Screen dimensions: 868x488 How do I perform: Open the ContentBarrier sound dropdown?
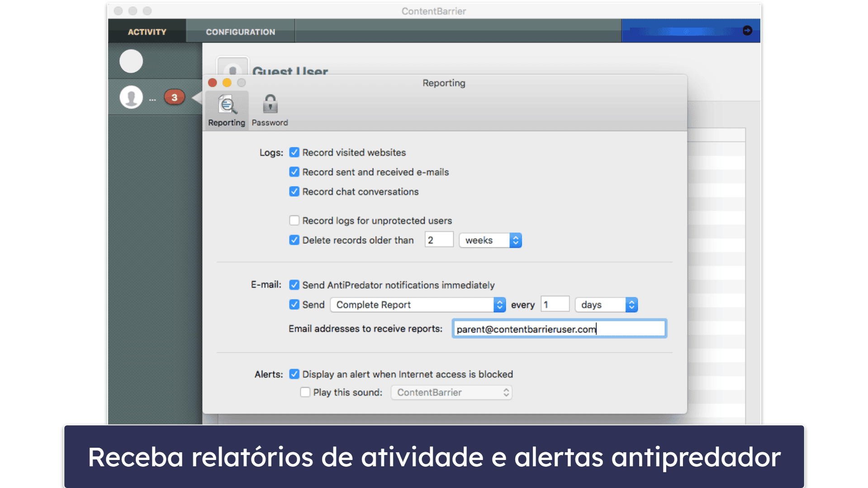coord(451,393)
